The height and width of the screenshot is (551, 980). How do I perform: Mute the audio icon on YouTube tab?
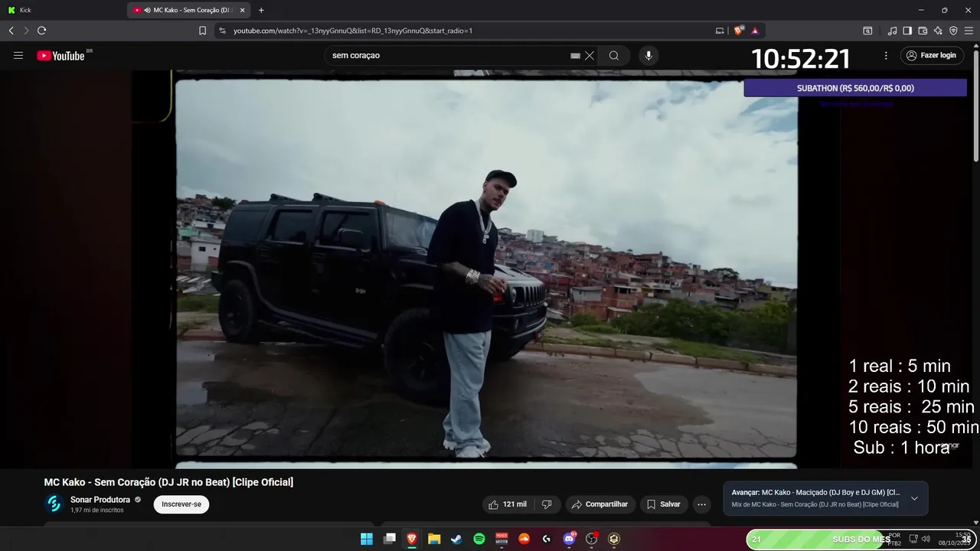(146, 10)
